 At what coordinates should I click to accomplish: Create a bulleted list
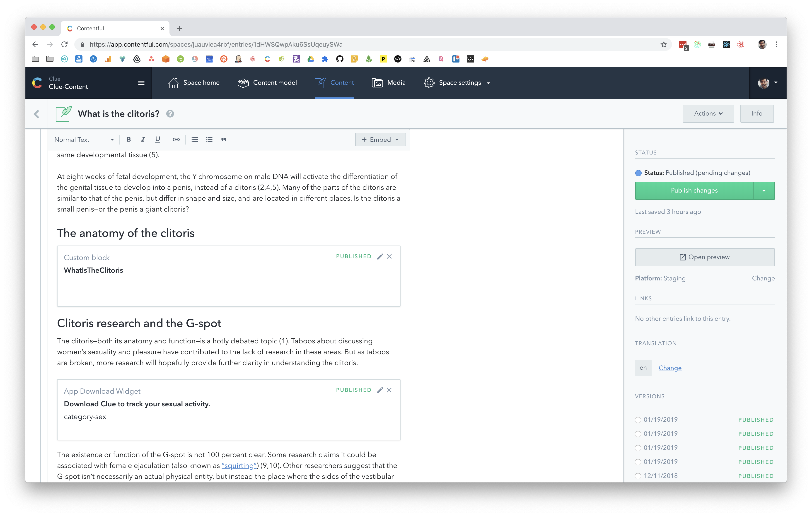195,140
